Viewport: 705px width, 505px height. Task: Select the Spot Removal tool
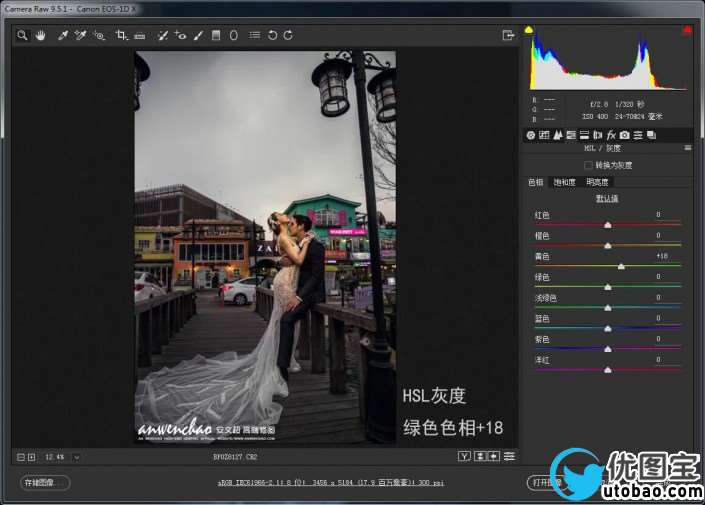click(x=163, y=35)
